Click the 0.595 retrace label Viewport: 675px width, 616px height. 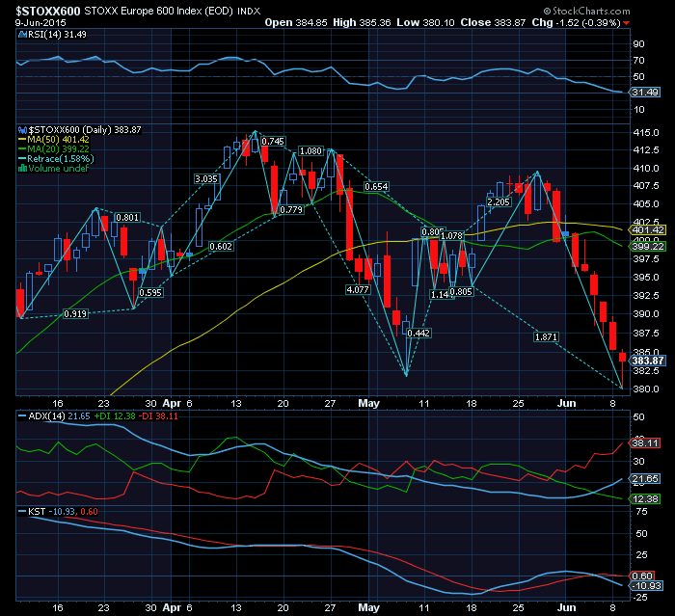[150, 293]
